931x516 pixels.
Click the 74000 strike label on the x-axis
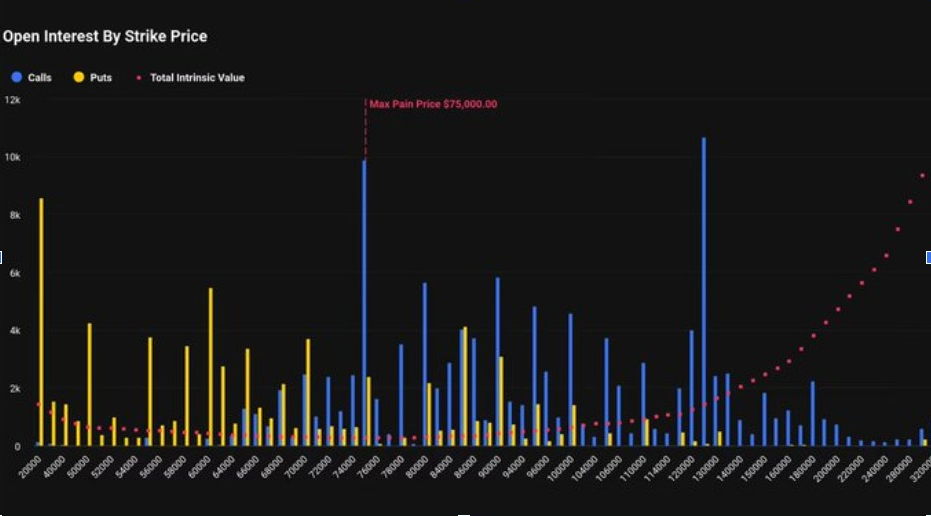coord(344,467)
